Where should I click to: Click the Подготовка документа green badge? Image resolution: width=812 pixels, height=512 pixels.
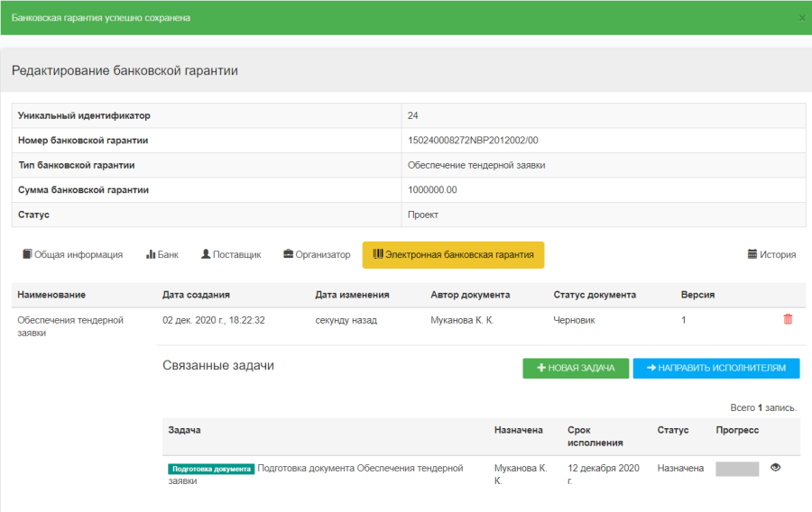click(211, 469)
